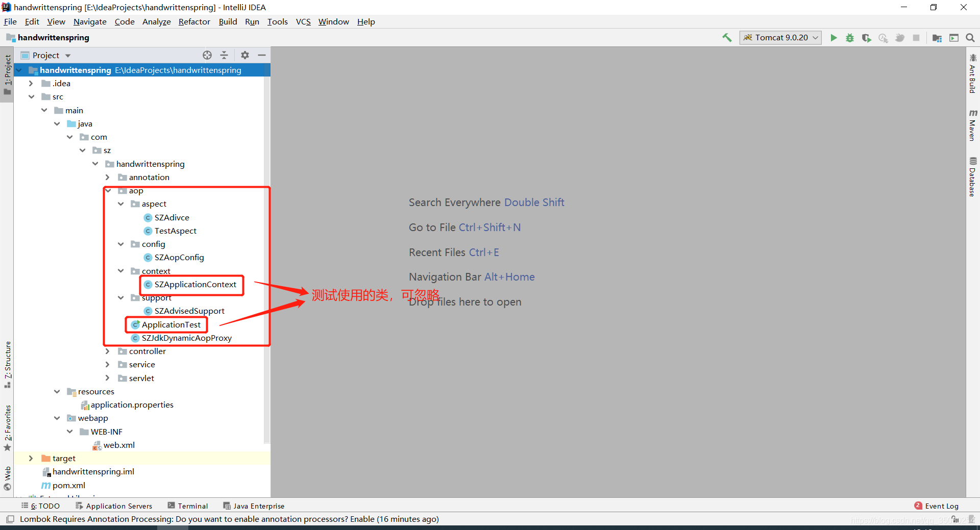This screenshot has height=530, width=980.
Task: Collapse the java folder
Action: (x=57, y=123)
